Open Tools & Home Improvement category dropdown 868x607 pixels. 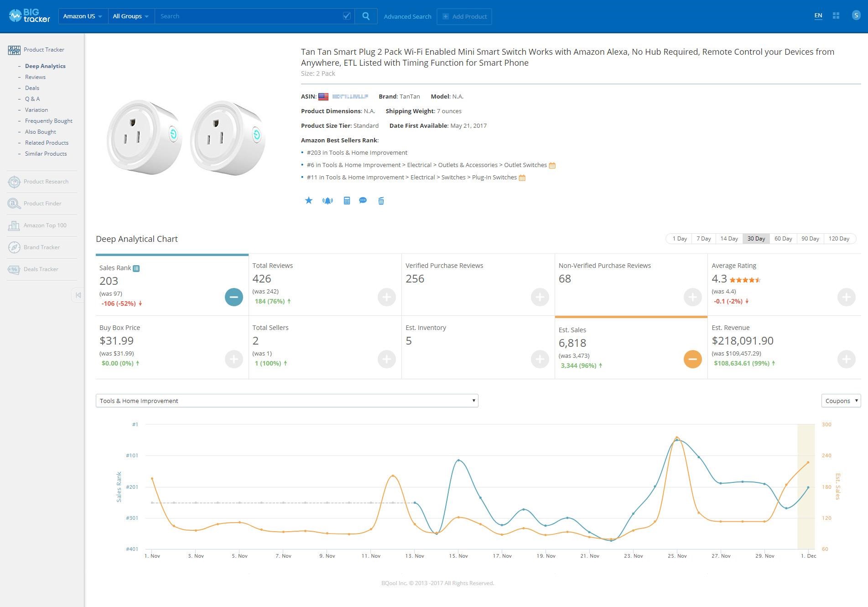click(287, 401)
